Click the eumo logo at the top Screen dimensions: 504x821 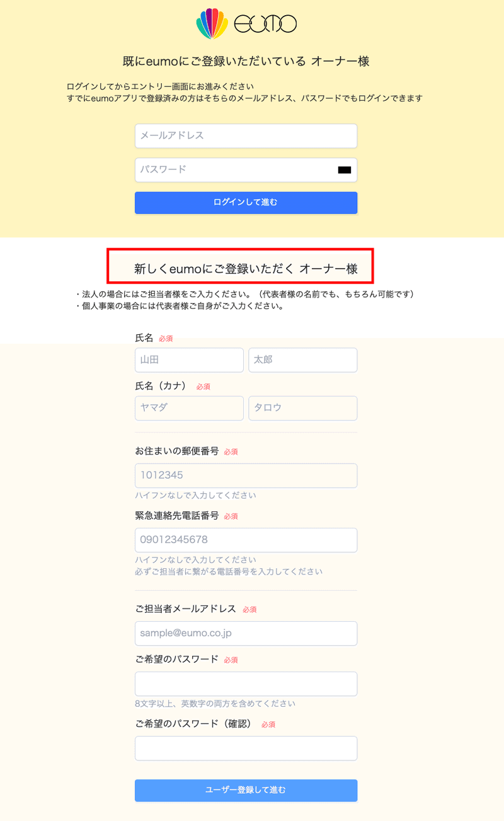[246, 24]
